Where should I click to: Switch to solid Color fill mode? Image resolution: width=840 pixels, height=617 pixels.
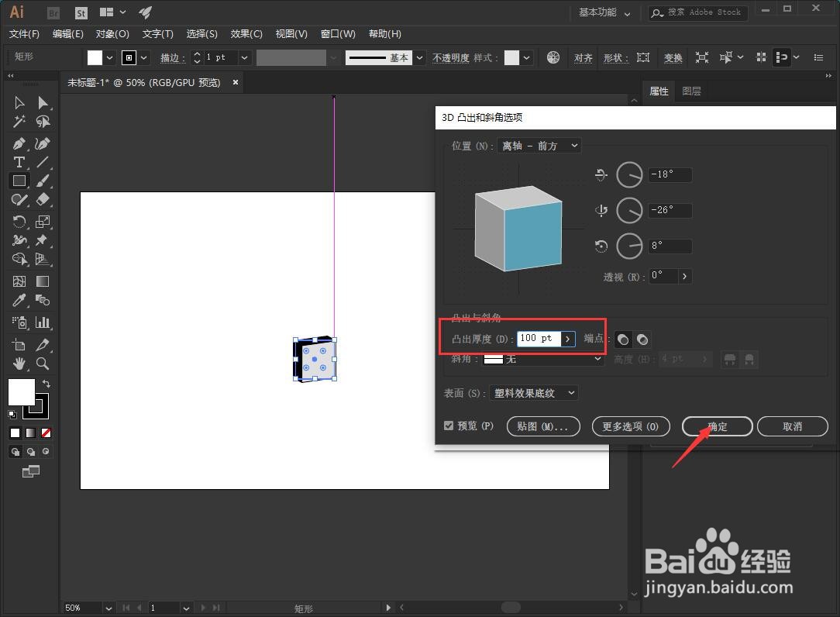(15, 433)
